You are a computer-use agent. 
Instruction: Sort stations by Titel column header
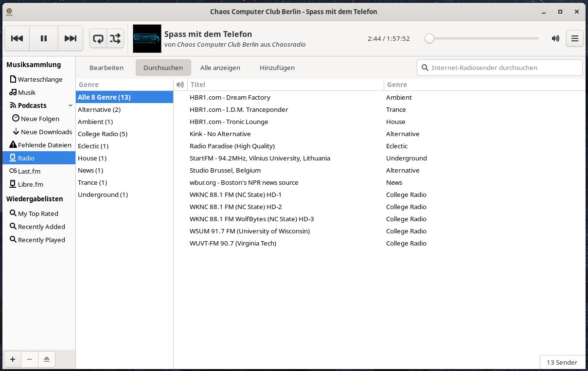click(x=285, y=85)
